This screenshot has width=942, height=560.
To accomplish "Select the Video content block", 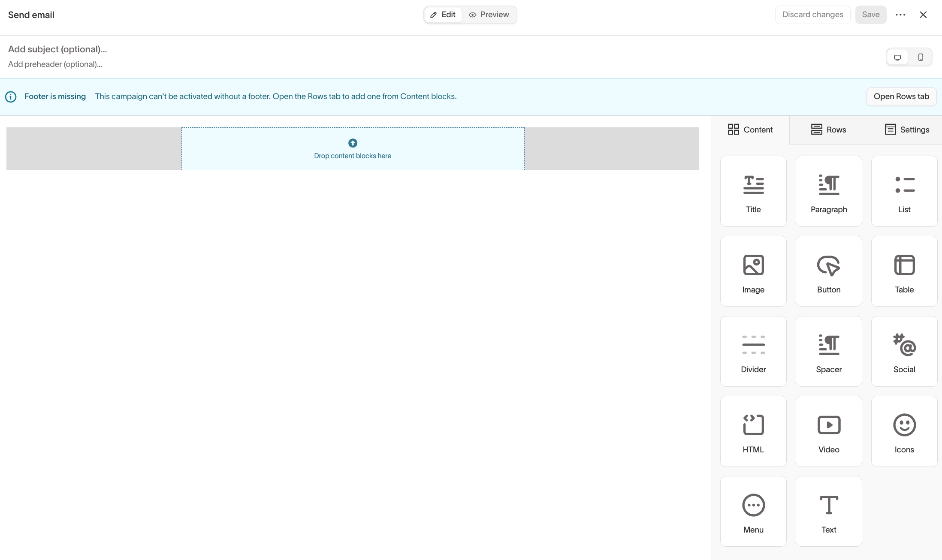I will point(829,431).
